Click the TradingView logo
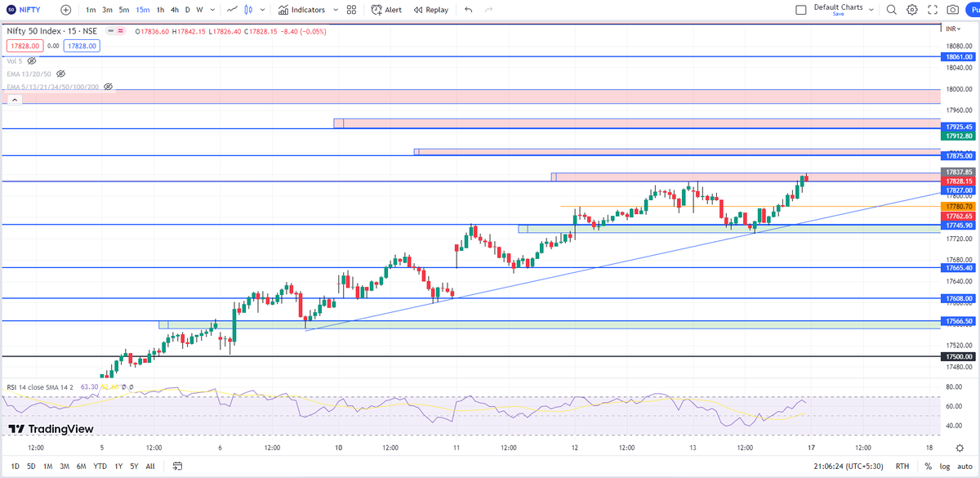The image size is (980, 478). [51, 429]
